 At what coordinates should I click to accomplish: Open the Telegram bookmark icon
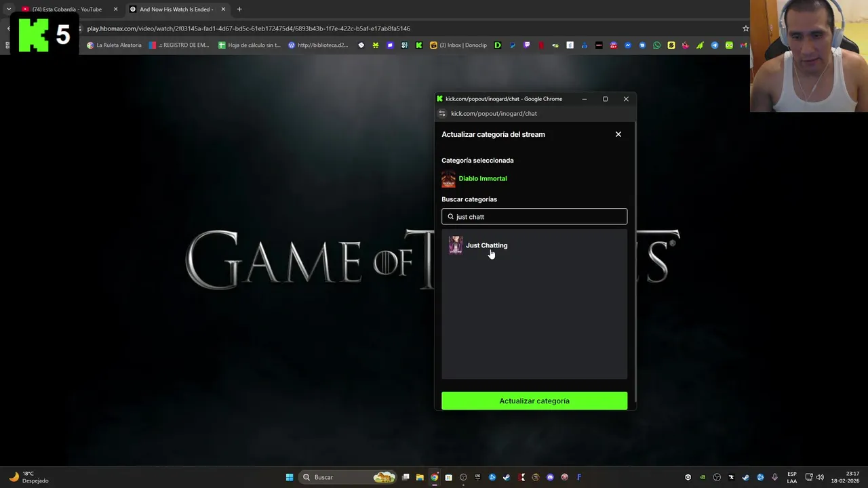click(715, 45)
